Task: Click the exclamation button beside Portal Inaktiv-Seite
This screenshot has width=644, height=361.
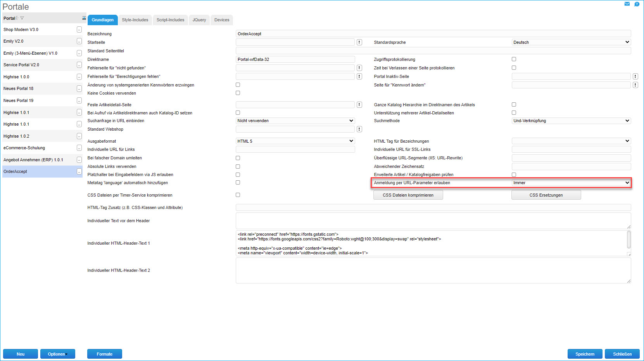Action: (x=635, y=76)
